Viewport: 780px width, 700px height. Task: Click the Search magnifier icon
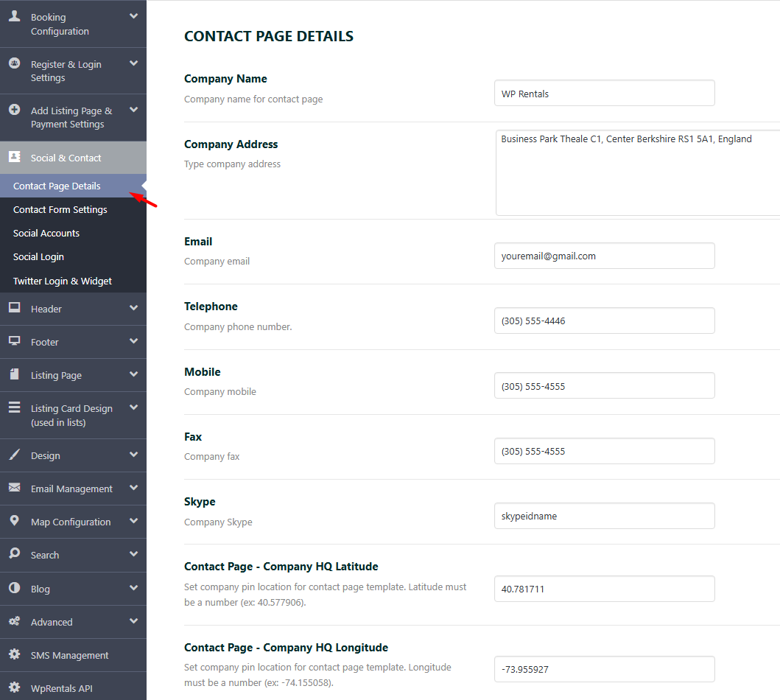click(15, 553)
